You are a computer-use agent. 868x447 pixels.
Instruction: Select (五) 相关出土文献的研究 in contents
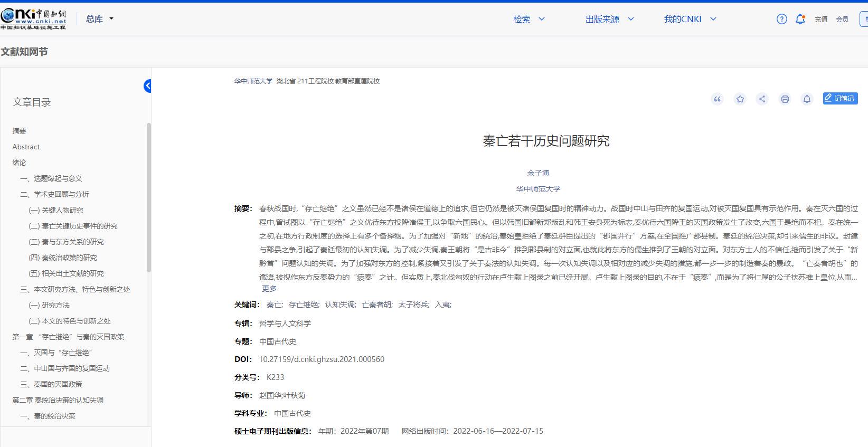[x=66, y=273]
